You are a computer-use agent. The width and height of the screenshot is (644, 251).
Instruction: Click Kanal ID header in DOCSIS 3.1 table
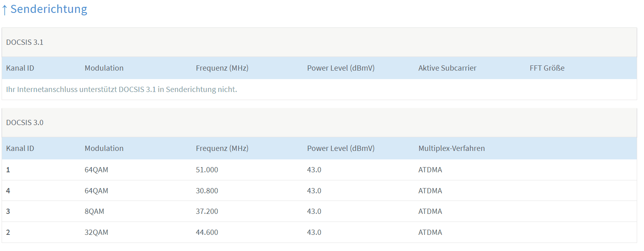coord(20,68)
